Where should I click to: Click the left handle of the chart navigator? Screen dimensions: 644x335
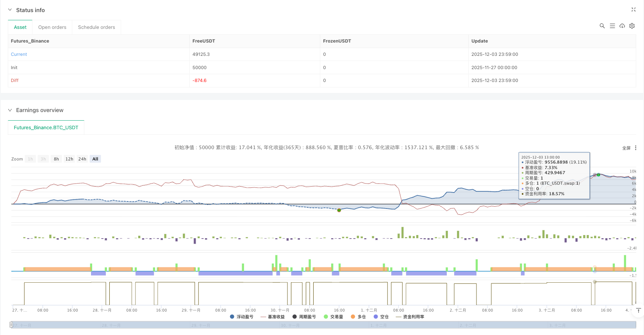pos(11,325)
